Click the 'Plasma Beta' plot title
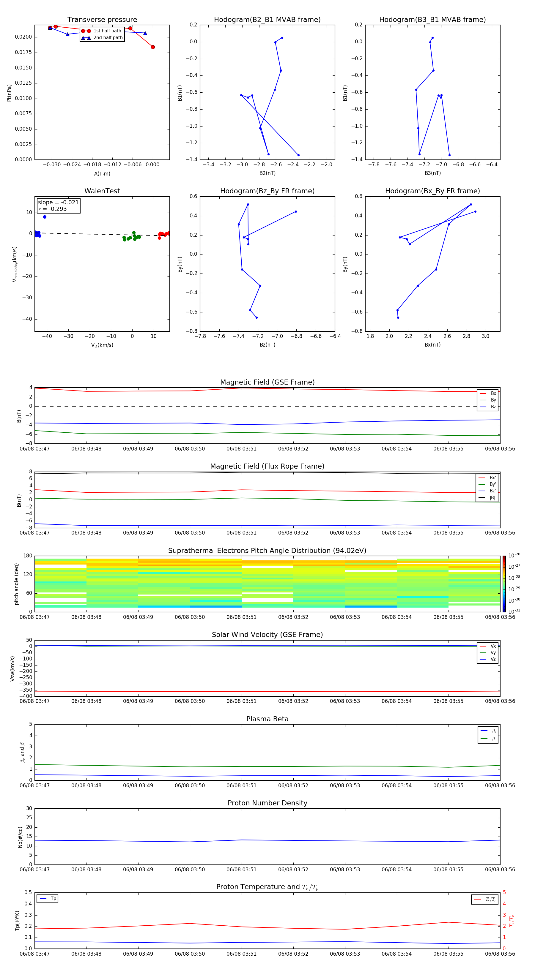 click(x=267, y=719)
